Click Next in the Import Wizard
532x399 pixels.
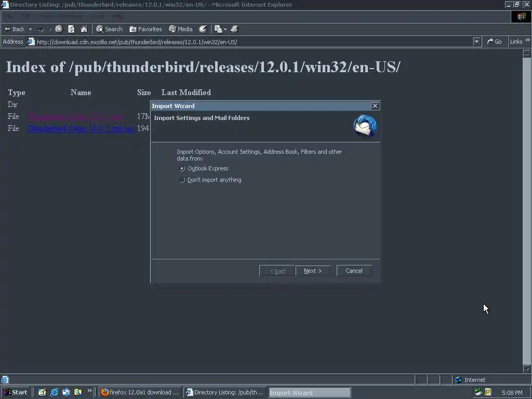pos(313,271)
